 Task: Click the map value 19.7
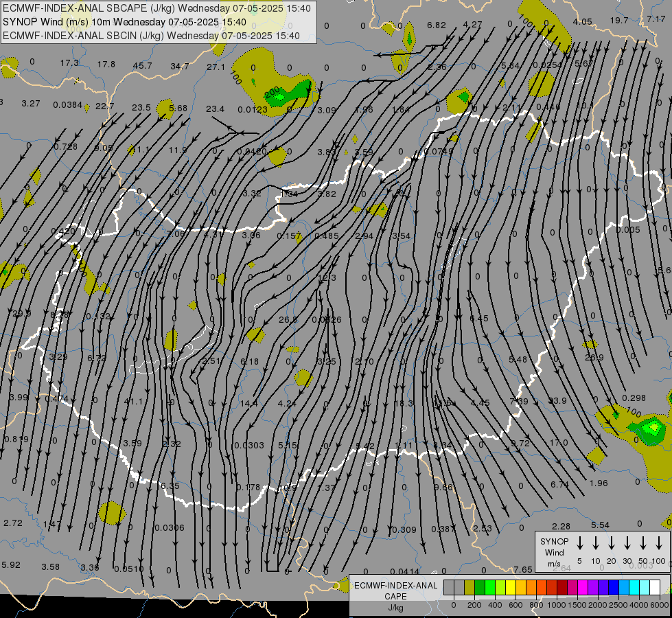point(619,21)
